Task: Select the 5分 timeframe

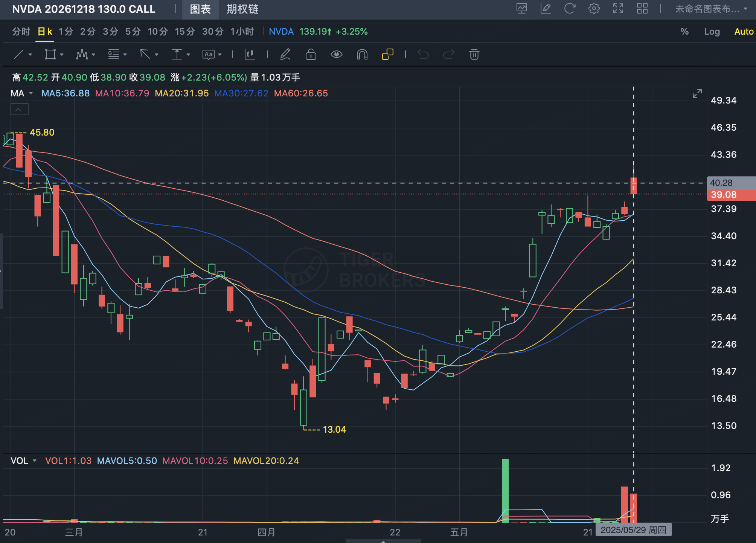Action: click(133, 31)
